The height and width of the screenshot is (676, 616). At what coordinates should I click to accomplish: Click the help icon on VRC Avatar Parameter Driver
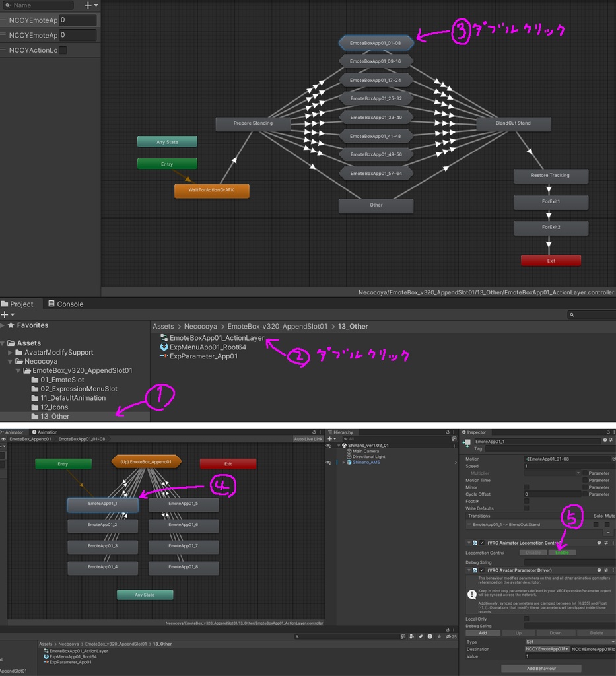pyautogui.click(x=598, y=570)
